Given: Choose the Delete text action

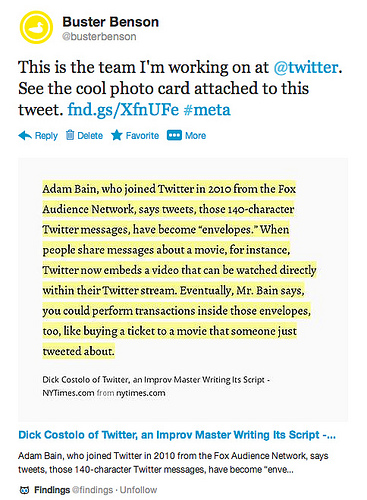Looking at the screenshot, I should click(x=90, y=136).
